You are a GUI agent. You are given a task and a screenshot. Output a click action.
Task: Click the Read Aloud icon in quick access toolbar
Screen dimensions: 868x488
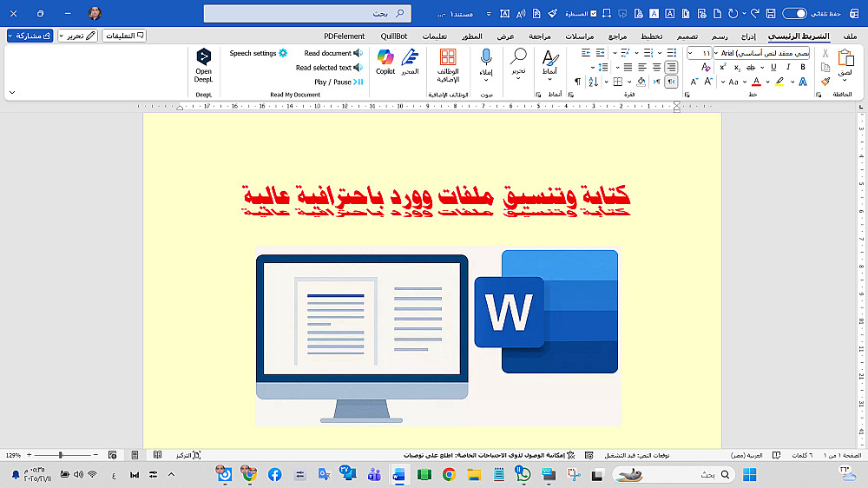[521, 13]
